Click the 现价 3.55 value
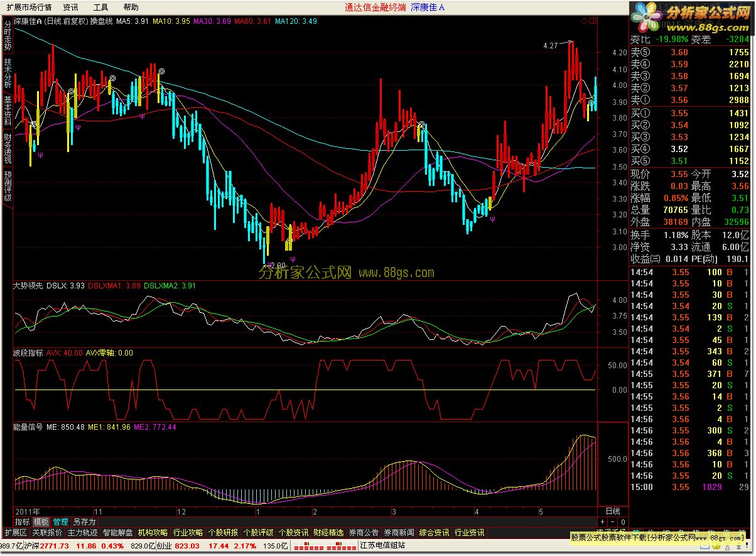 (679, 174)
